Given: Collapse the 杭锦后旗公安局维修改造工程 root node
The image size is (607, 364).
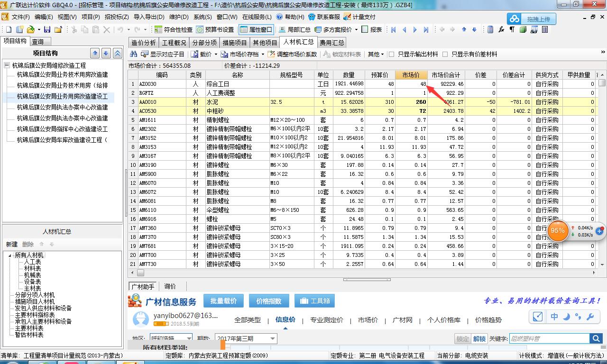Looking at the screenshot, I should point(7,65).
